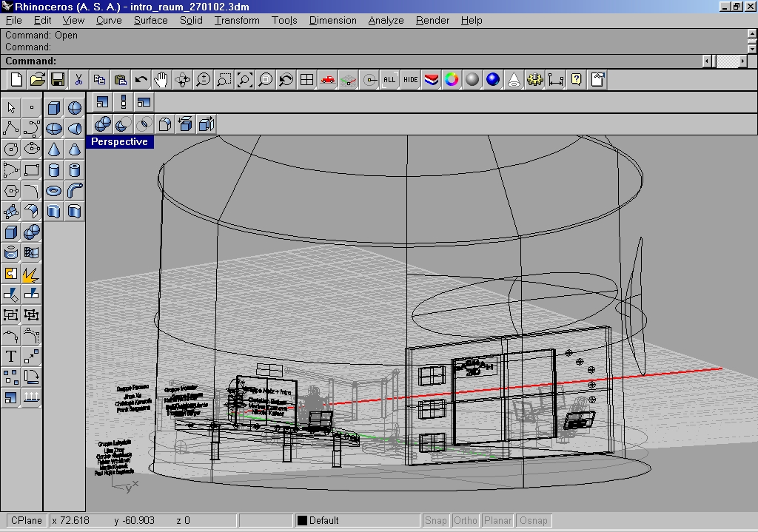Screen dimensions: 758x532
Task: Click the Sphere solid icon
Action: pos(74,108)
